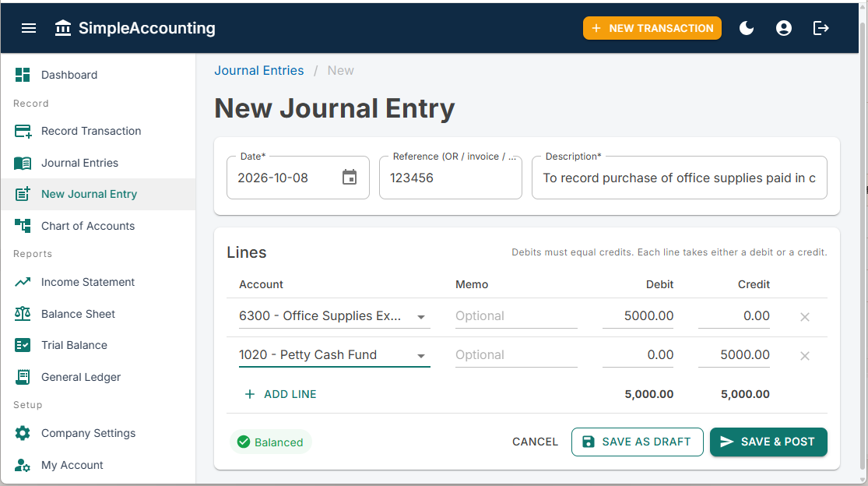Open the date picker calendar icon
The image size is (868, 486).
point(350,177)
